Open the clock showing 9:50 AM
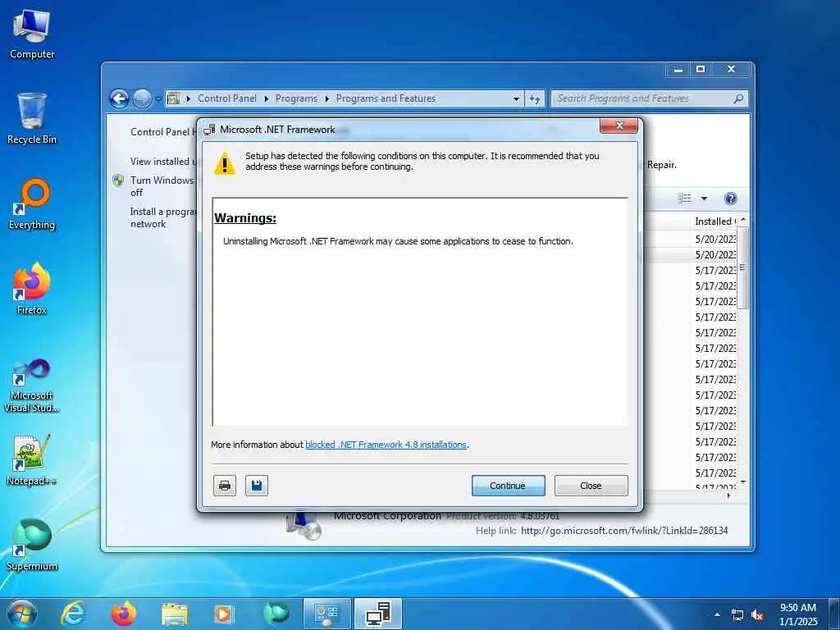 [798, 614]
